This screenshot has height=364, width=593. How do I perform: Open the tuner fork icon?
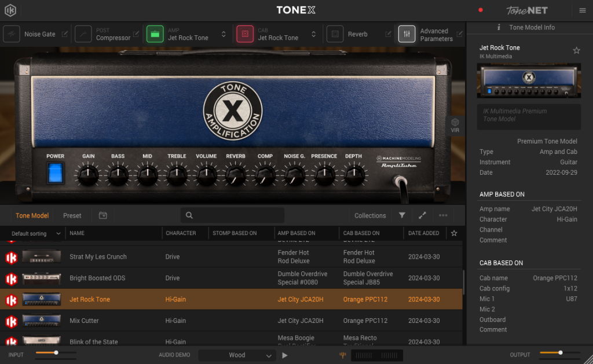343,355
